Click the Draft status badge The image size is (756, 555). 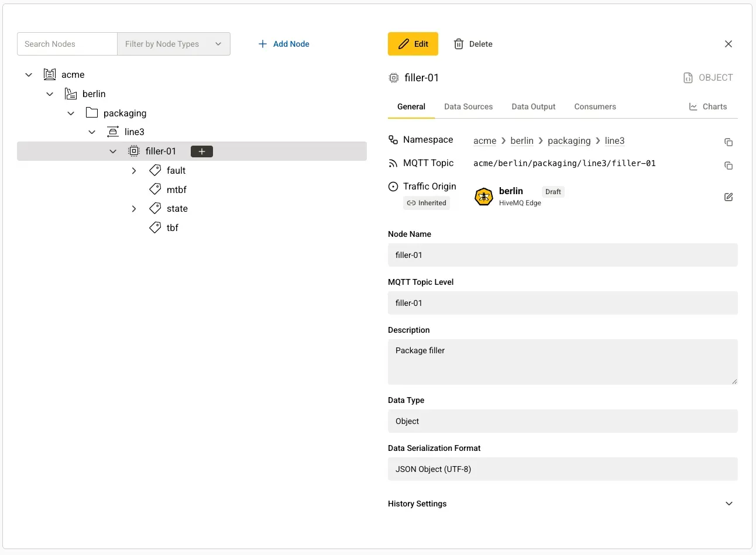click(553, 192)
